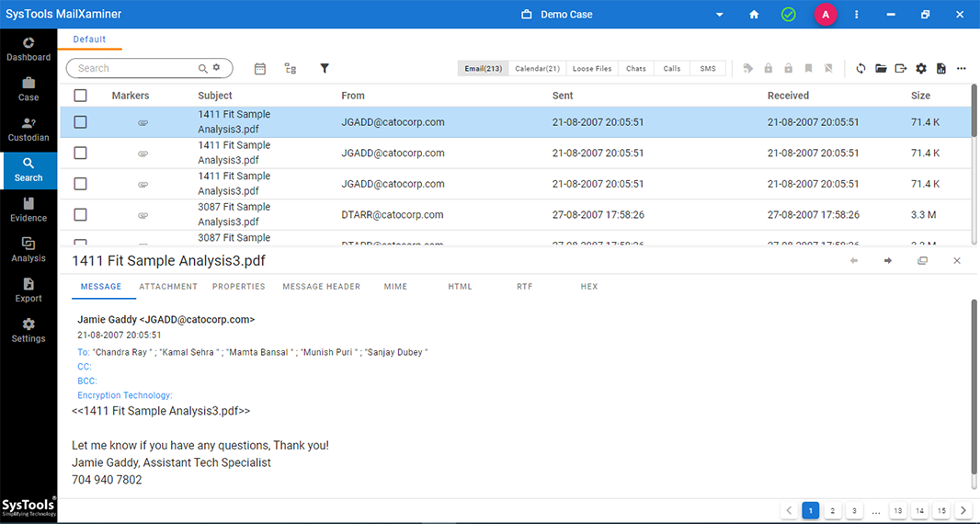The height and width of the screenshot is (524, 980).
Task: Open list settings gear in toolbar
Action: click(920, 69)
